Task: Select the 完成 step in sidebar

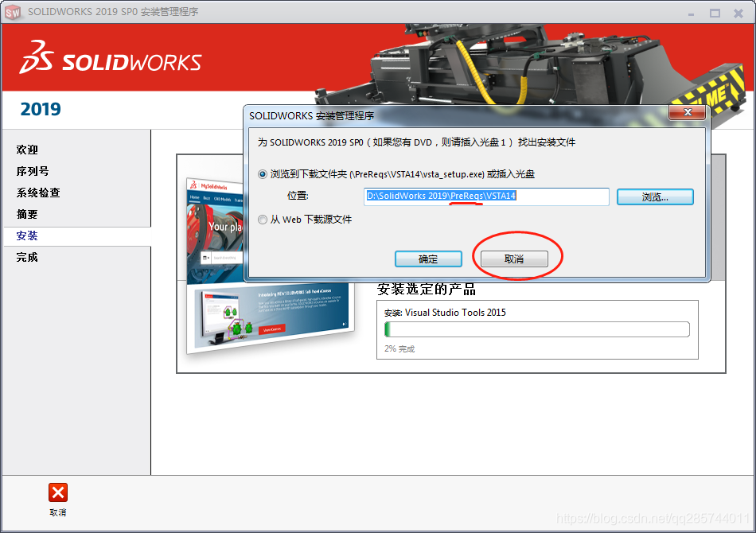Action: coord(27,257)
